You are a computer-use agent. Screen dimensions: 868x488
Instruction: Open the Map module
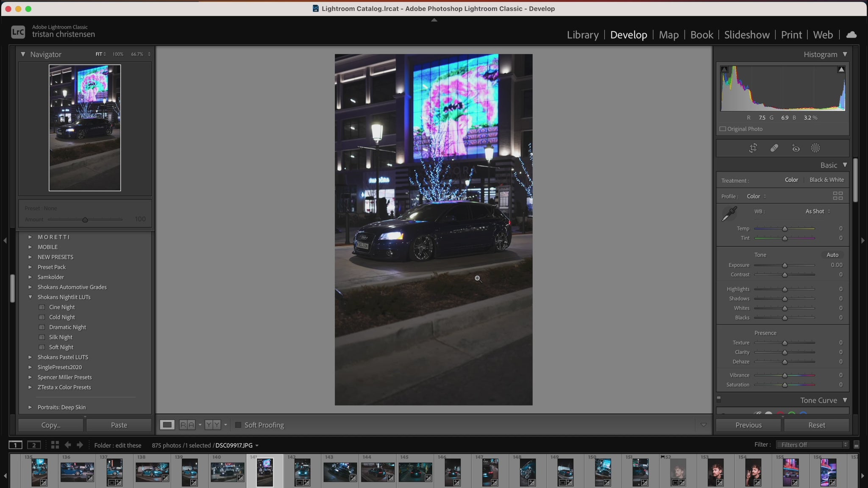(669, 35)
